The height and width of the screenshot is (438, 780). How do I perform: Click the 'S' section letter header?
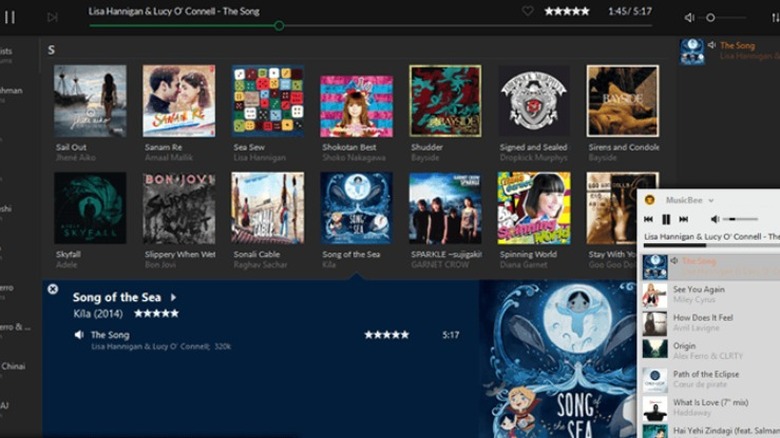point(51,50)
